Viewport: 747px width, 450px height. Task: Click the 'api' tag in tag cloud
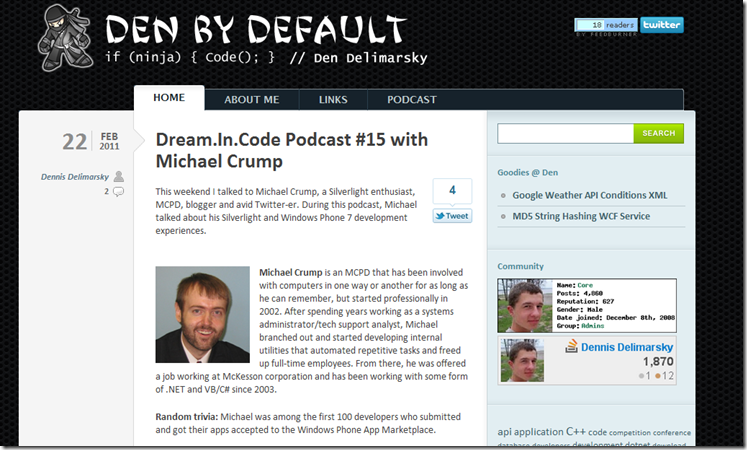coord(505,432)
